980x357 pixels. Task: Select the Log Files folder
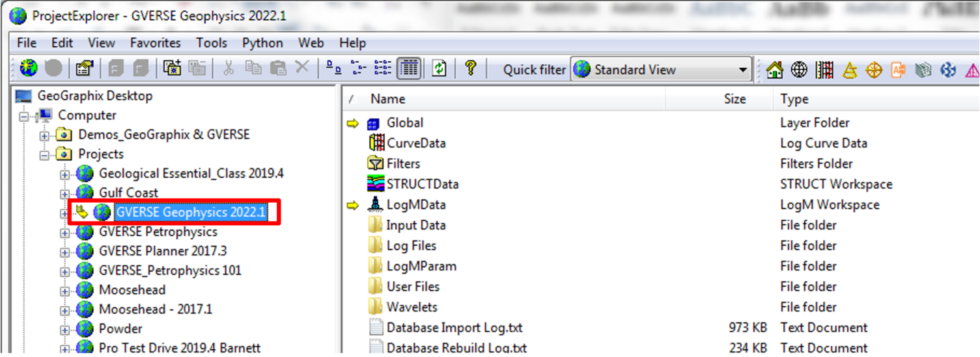click(x=412, y=246)
